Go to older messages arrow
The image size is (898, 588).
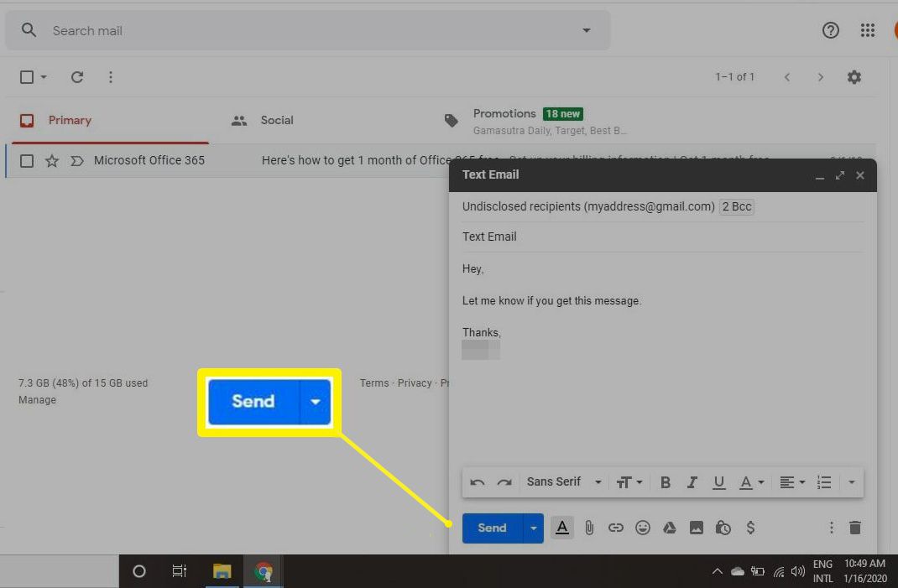pyautogui.click(x=821, y=76)
